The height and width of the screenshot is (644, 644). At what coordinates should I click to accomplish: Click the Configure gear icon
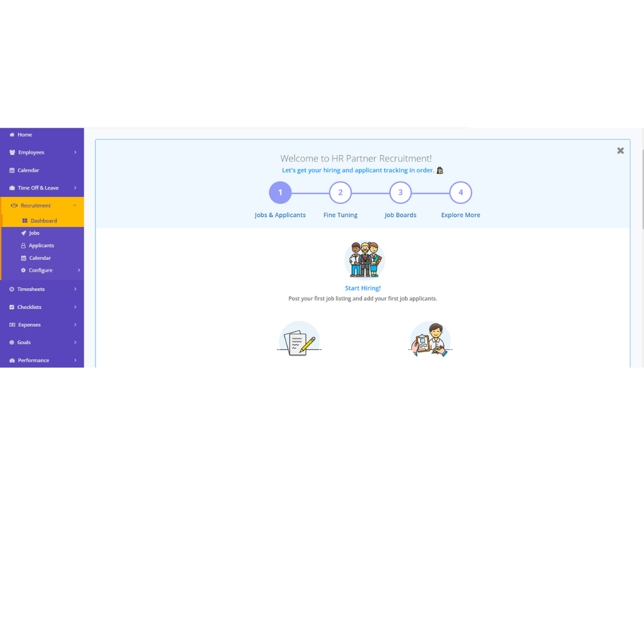(x=24, y=271)
